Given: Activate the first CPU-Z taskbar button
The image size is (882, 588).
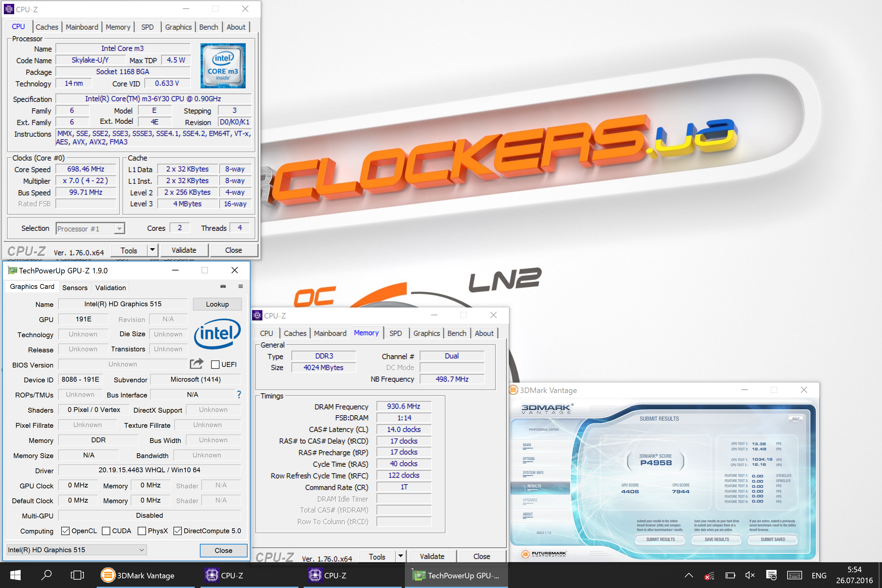Looking at the screenshot, I should coord(249,575).
